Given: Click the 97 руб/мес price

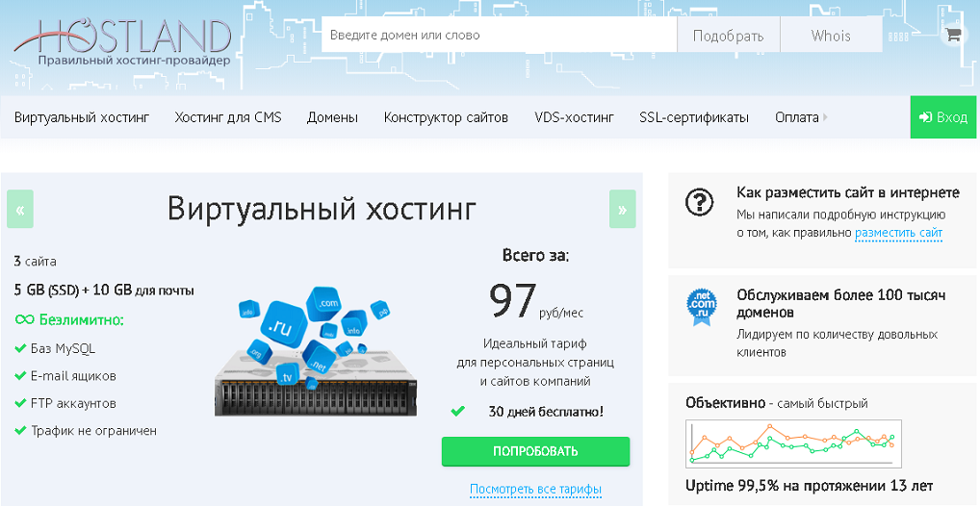Looking at the screenshot, I should click(x=535, y=302).
